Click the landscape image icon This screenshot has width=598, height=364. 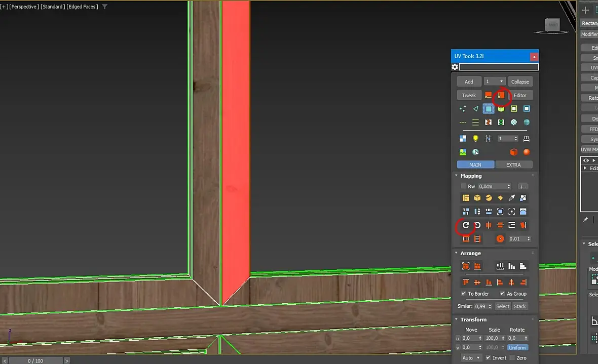tap(463, 152)
